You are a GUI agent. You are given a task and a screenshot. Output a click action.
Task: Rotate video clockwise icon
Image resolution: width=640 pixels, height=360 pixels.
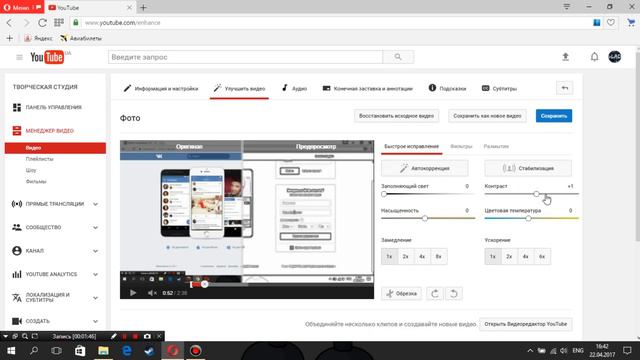coord(435,293)
